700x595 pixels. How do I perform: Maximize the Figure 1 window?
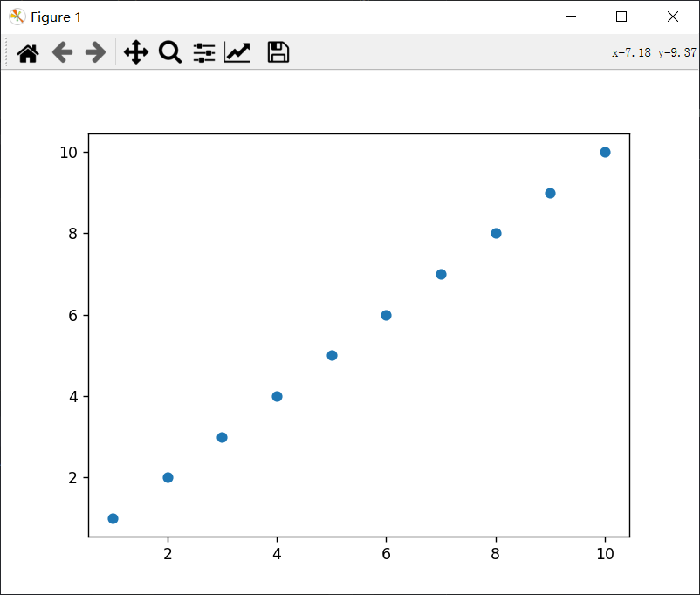tap(621, 17)
